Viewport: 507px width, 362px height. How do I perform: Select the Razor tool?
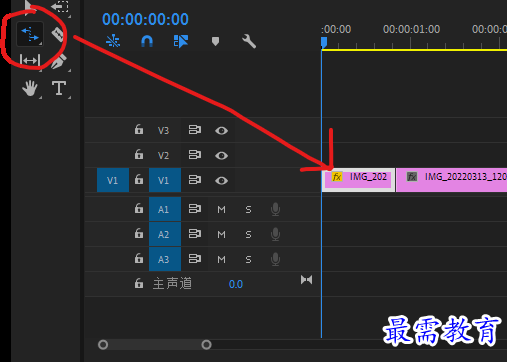58,34
